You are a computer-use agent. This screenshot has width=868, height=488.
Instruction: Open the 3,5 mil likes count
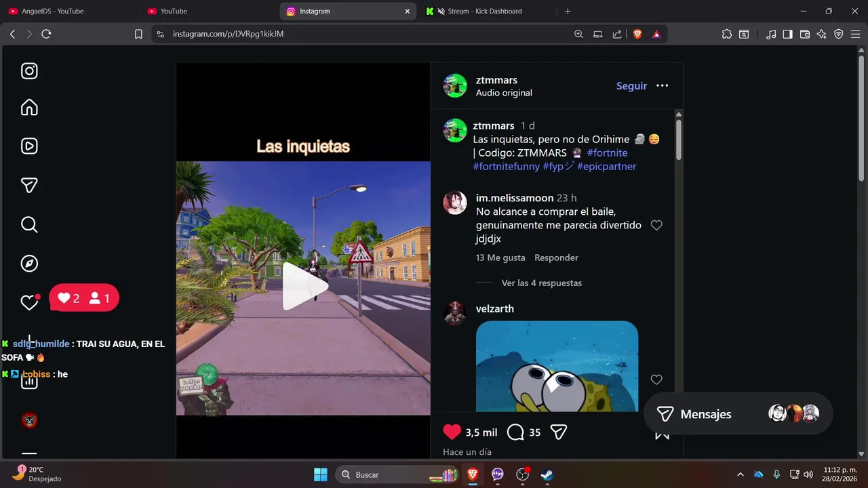click(x=481, y=432)
